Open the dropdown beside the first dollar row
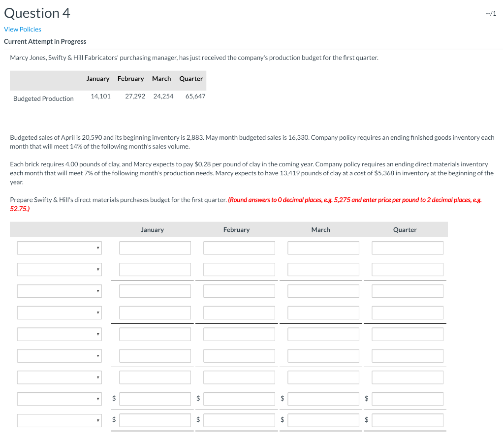504x440 pixels. [59, 399]
